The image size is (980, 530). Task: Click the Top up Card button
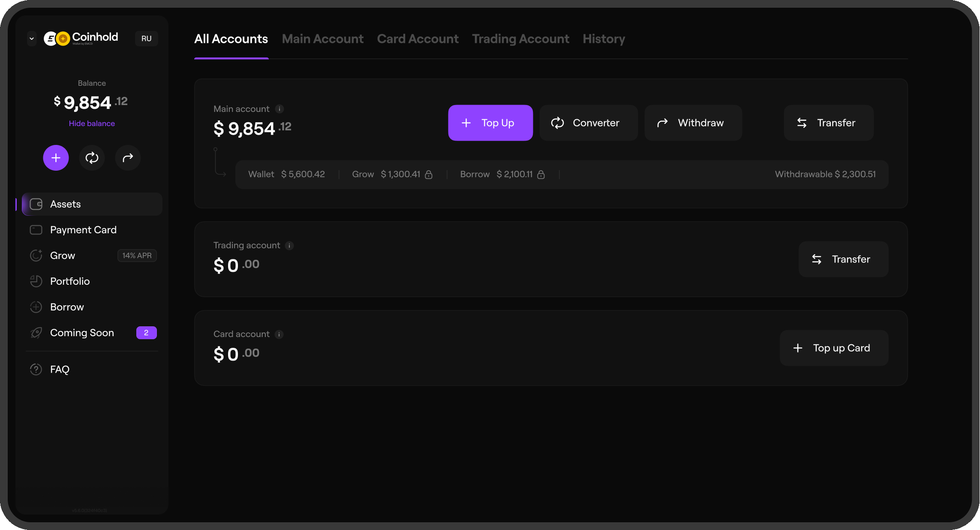point(834,348)
